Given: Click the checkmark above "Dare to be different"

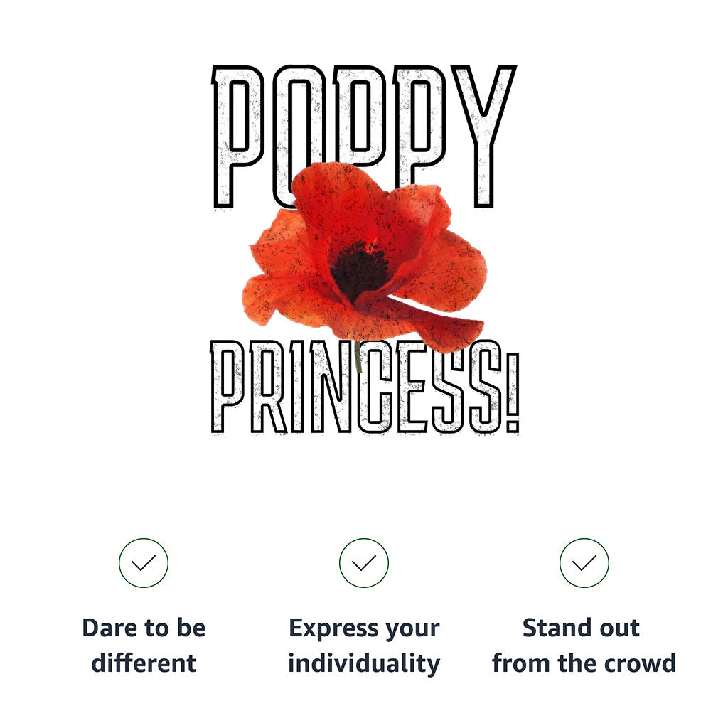Looking at the screenshot, I should click(x=144, y=563).
